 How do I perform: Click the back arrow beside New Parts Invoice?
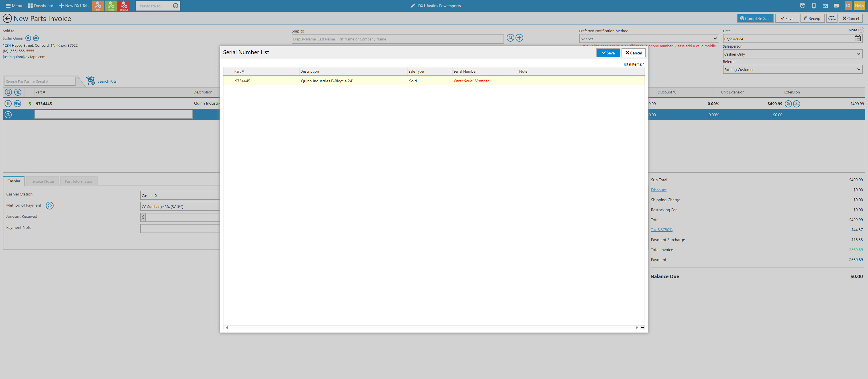[7, 19]
